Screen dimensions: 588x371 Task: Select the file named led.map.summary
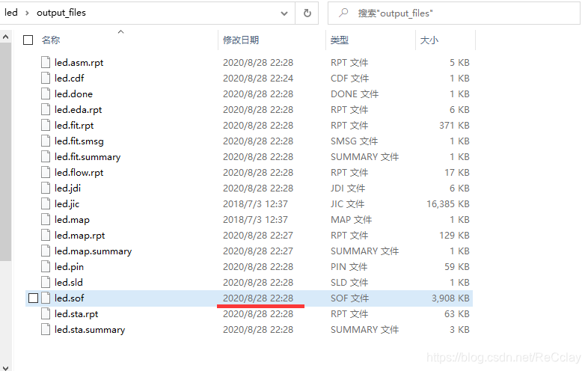pos(93,251)
